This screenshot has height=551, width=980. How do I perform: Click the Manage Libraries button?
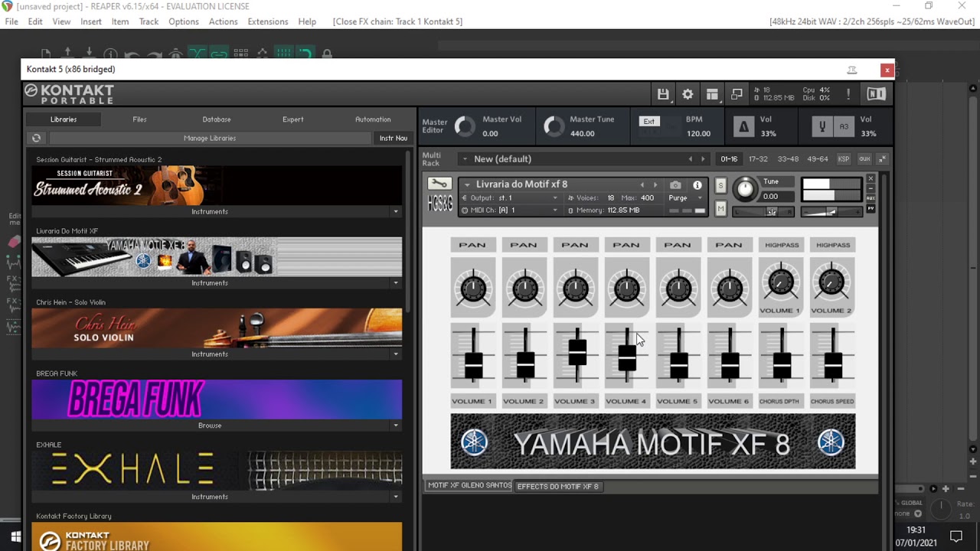(210, 139)
